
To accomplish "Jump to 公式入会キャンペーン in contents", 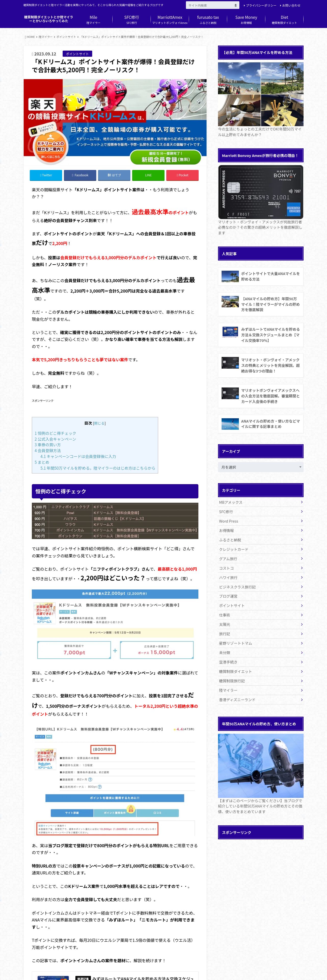I will point(55,439).
